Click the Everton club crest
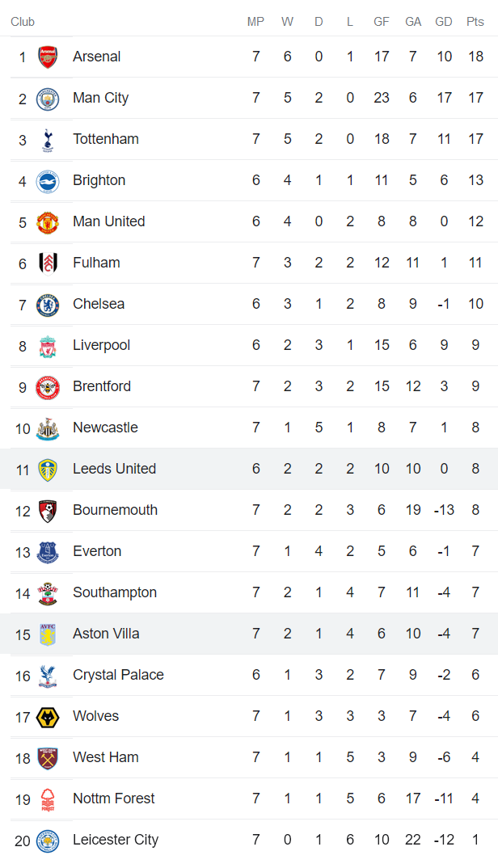 pos(48,552)
